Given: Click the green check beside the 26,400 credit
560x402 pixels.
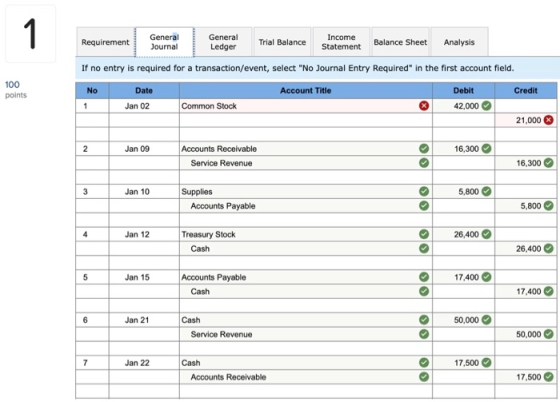Looking at the screenshot, I should click(x=549, y=248).
